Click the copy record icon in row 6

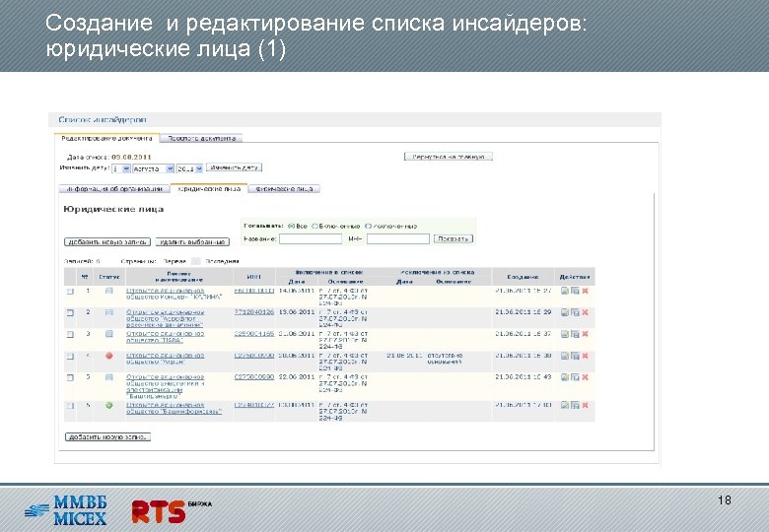click(x=575, y=405)
